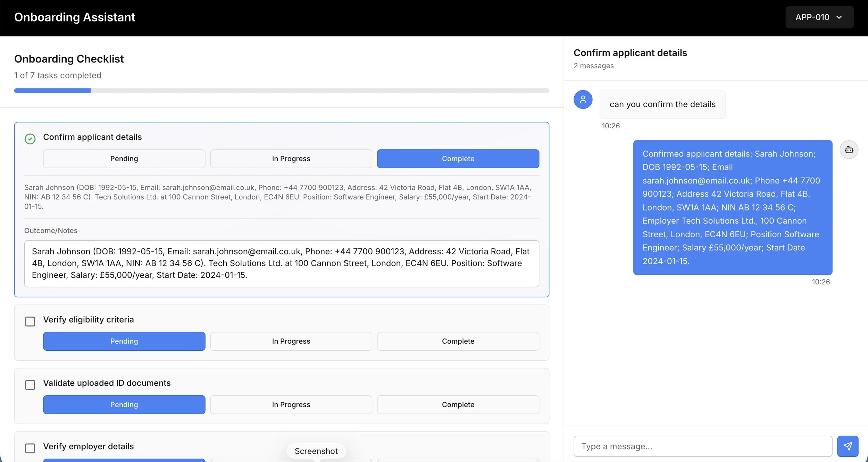Click the assistant robot icon in chat
Image resolution: width=868 pixels, height=462 pixels.
(x=849, y=149)
